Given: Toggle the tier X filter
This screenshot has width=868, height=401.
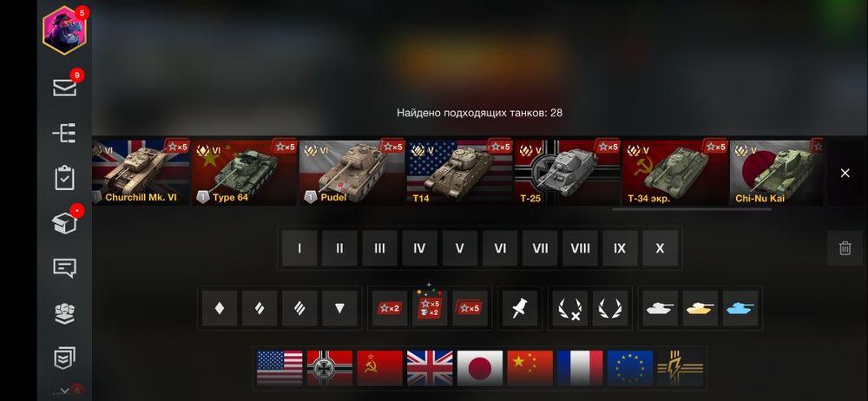Looking at the screenshot, I should pos(660,248).
